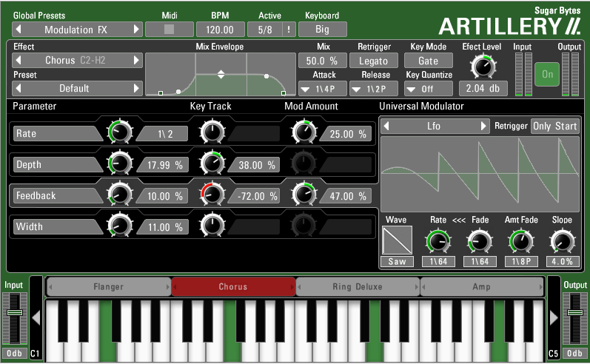
Task: Toggle modulator Retrigger Only Start
Action: [x=555, y=126]
